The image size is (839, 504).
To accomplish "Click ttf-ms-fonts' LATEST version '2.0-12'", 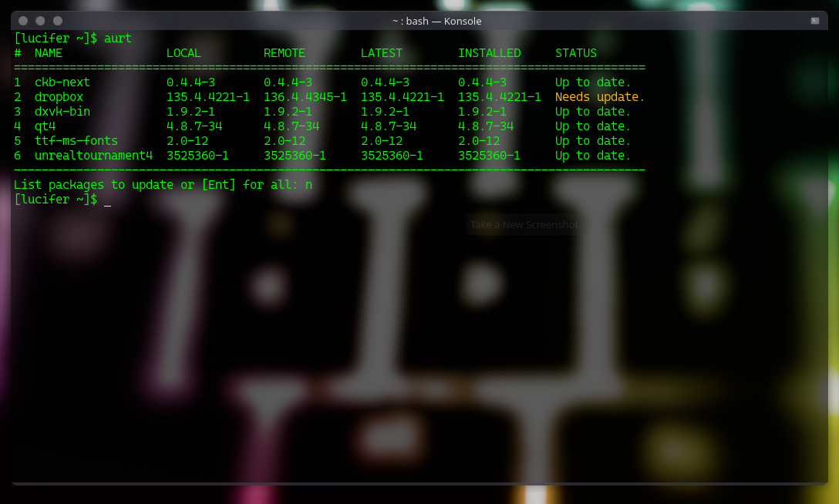I will pyautogui.click(x=382, y=140).
